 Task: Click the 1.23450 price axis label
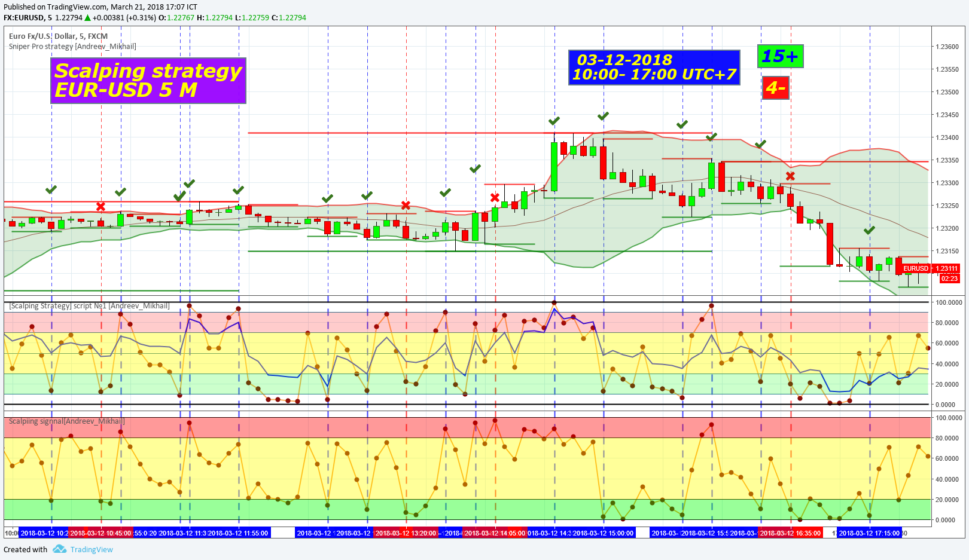coord(947,115)
